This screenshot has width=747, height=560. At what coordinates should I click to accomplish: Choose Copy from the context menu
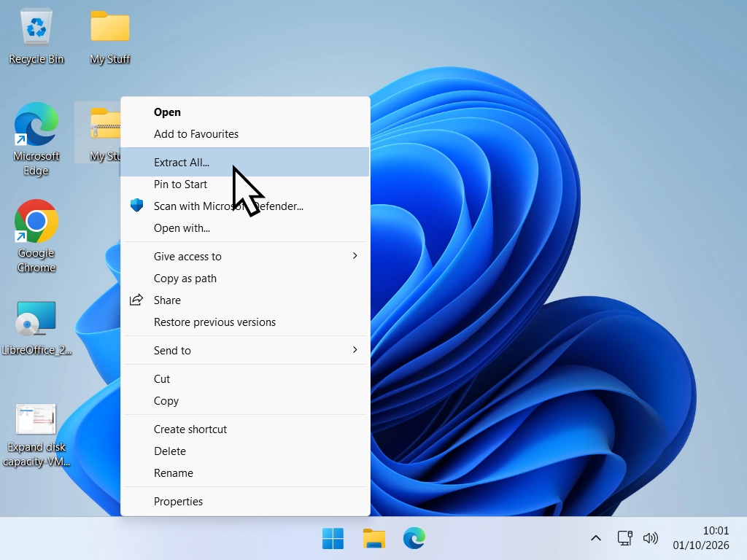(x=245, y=401)
